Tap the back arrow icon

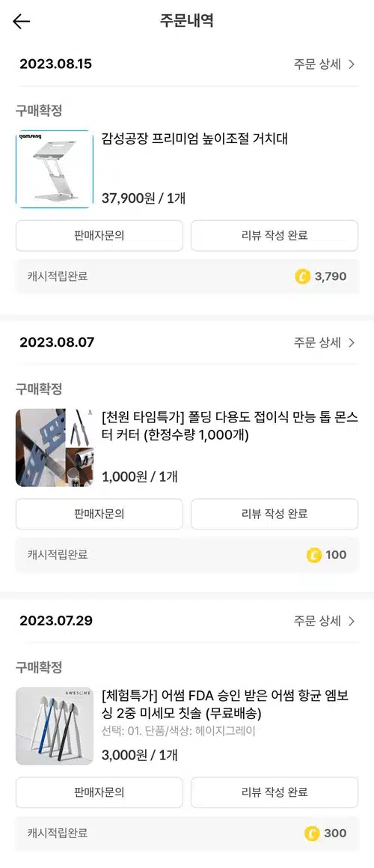pos(21,21)
